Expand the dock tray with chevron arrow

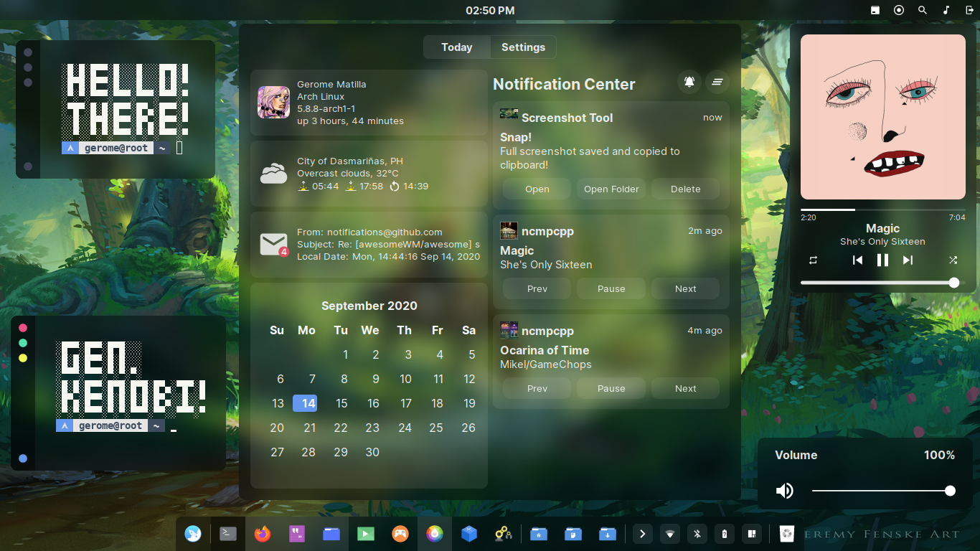pyautogui.click(x=642, y=534)
